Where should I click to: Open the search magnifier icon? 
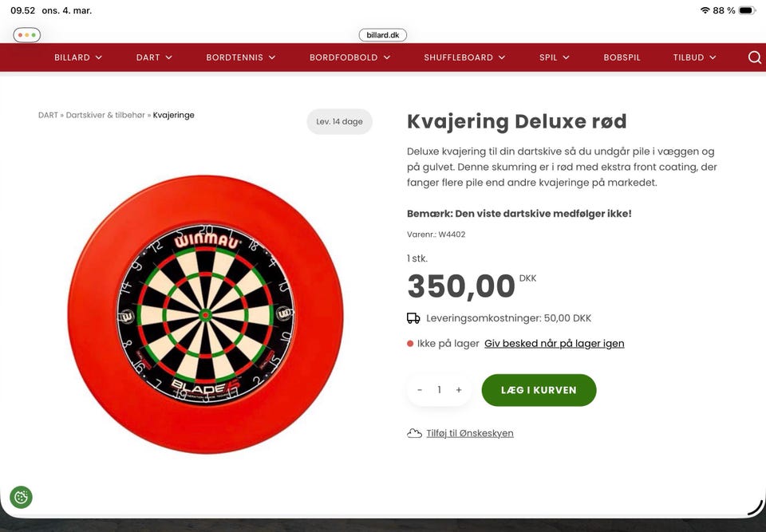click(x=754, y=57)
